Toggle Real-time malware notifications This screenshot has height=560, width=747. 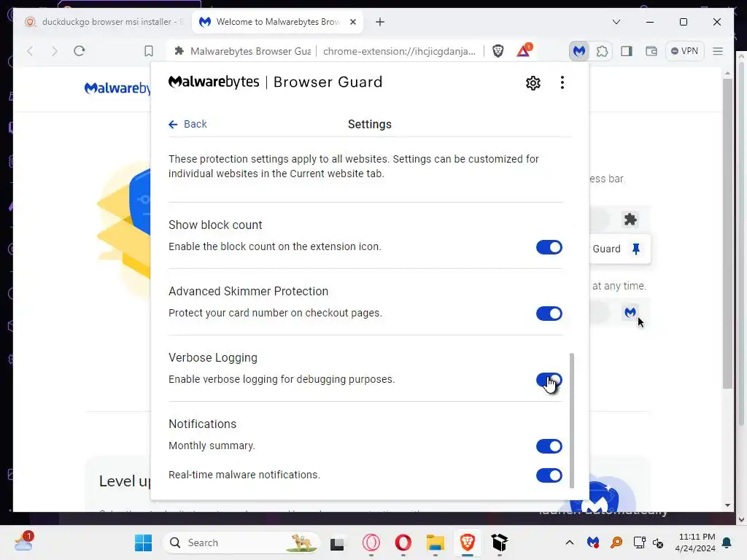(549, 475)
